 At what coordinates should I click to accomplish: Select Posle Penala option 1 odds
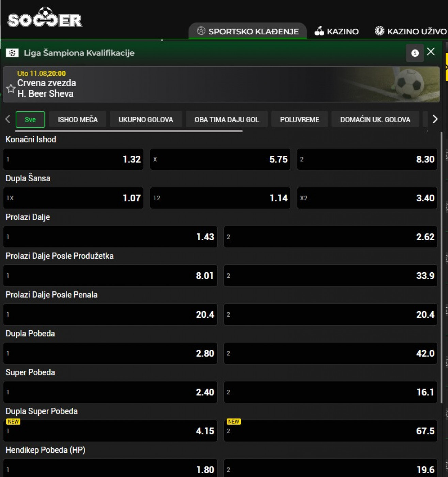point(110,314)
